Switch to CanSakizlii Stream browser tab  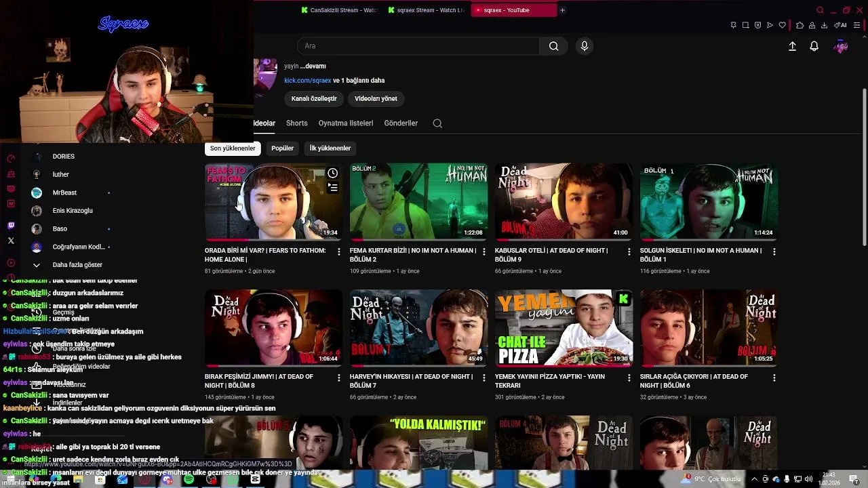tap(339, 10)
